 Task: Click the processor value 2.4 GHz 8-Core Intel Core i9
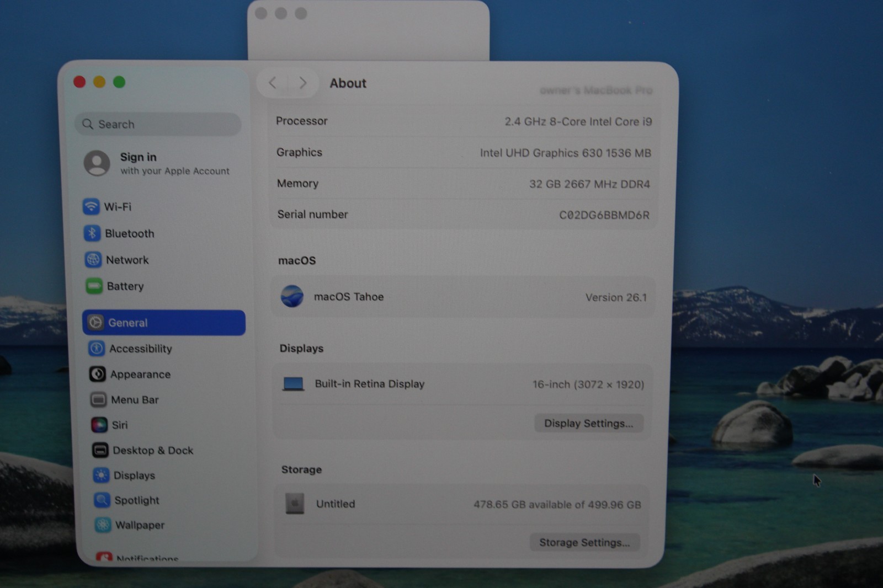578,121
